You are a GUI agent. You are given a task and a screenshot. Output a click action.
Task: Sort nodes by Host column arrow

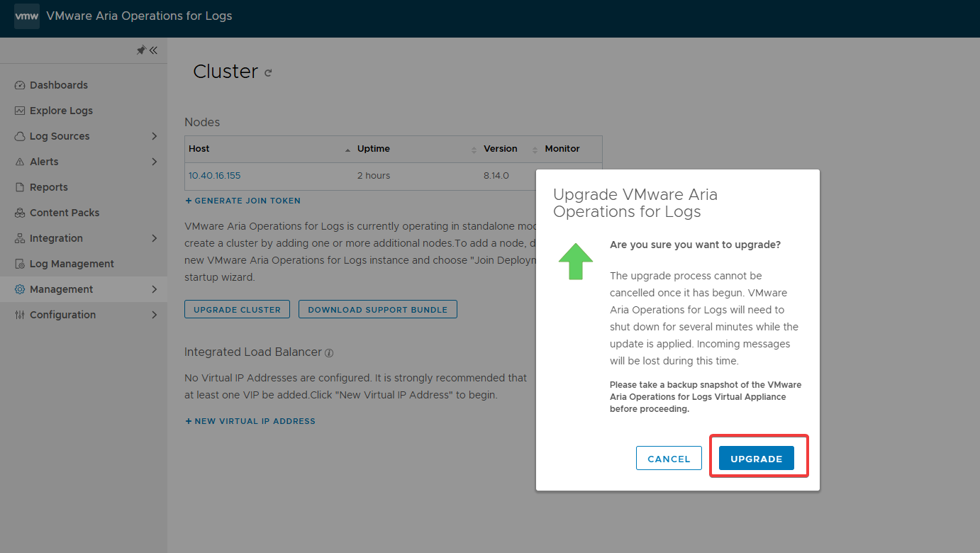pos(347,150)
